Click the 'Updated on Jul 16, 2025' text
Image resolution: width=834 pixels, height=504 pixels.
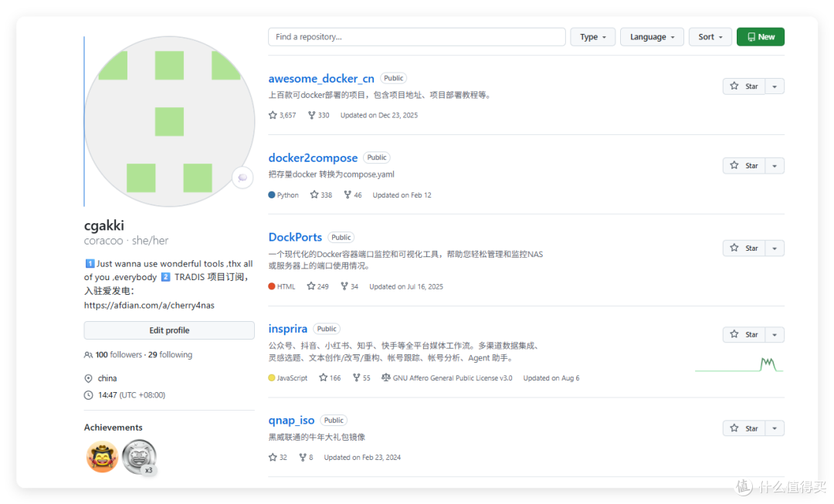pos(406,286)
